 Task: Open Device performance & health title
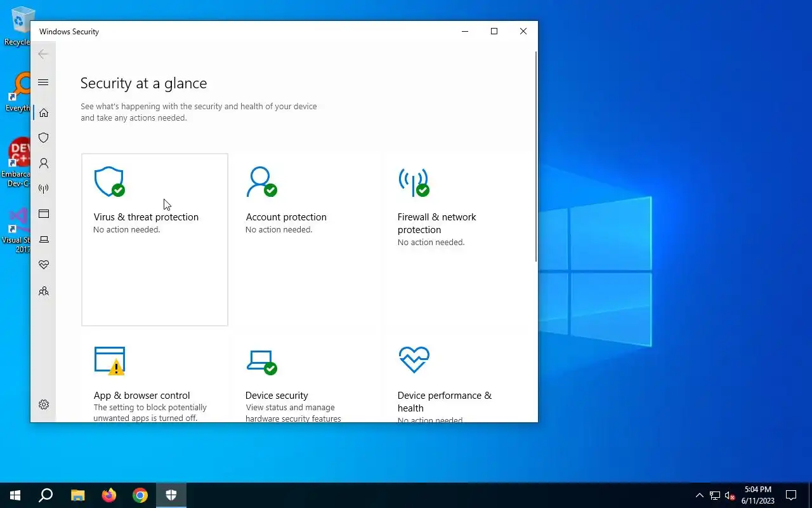(444, 402)
